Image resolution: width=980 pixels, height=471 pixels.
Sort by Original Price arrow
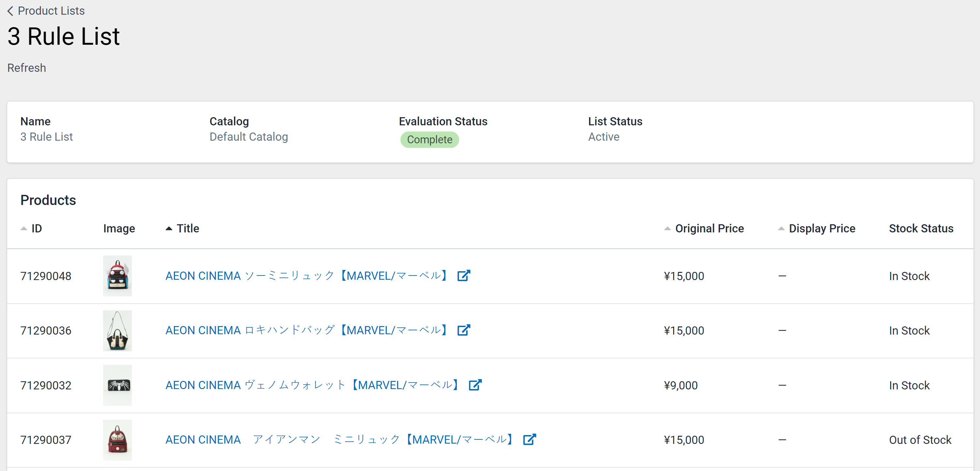(667, 229)
